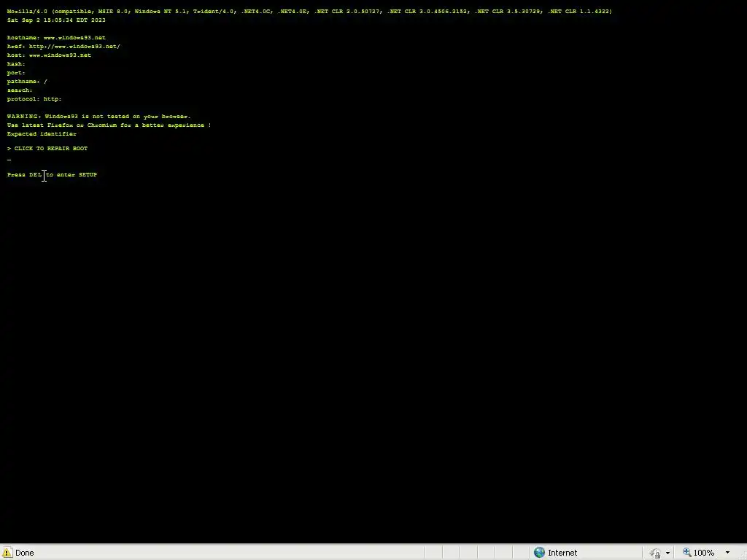Click the Internet zone globe icon

point(539,553)
